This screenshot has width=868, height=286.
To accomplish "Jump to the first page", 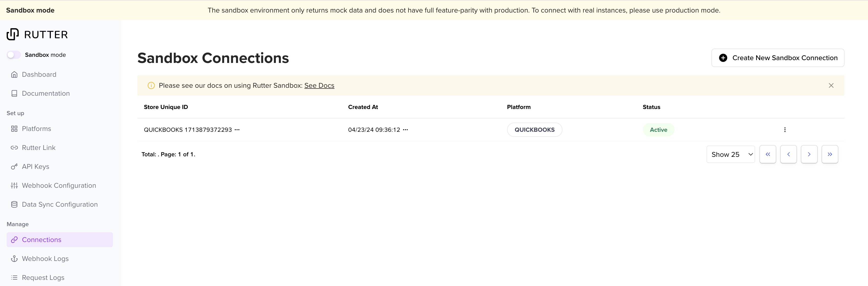I will click(x=768, y=155).
